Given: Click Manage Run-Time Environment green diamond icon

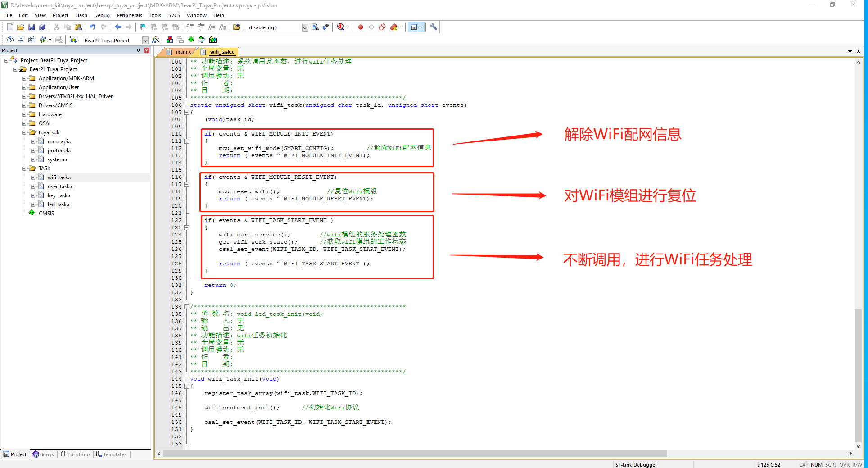Looking at the screenshot, I should pos(191,40).
